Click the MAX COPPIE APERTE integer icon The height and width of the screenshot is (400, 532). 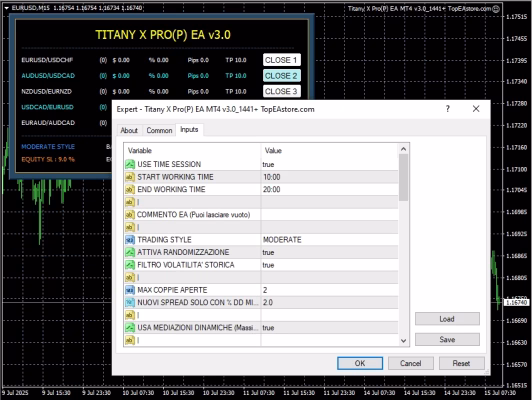pos(130,290)
